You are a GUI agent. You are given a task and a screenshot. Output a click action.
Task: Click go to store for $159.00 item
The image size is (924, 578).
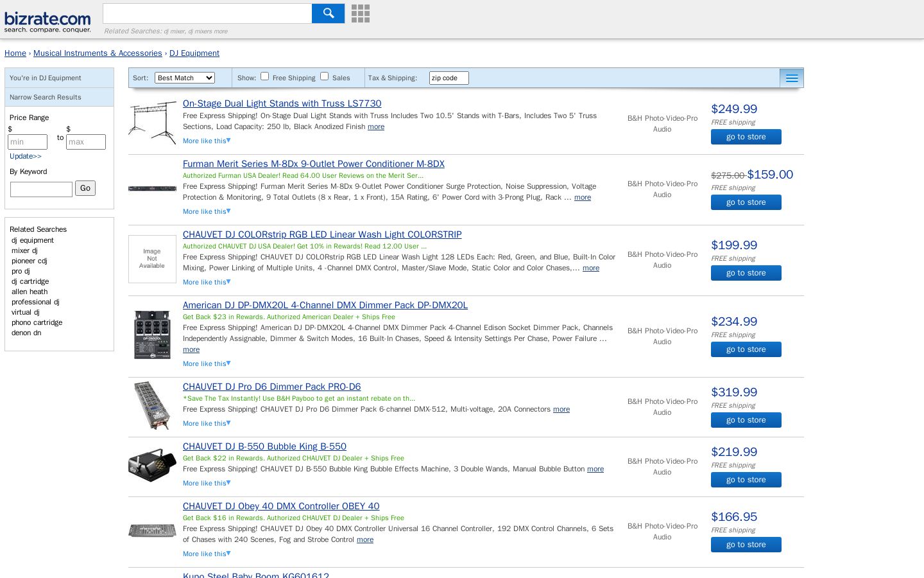point(746,202)
